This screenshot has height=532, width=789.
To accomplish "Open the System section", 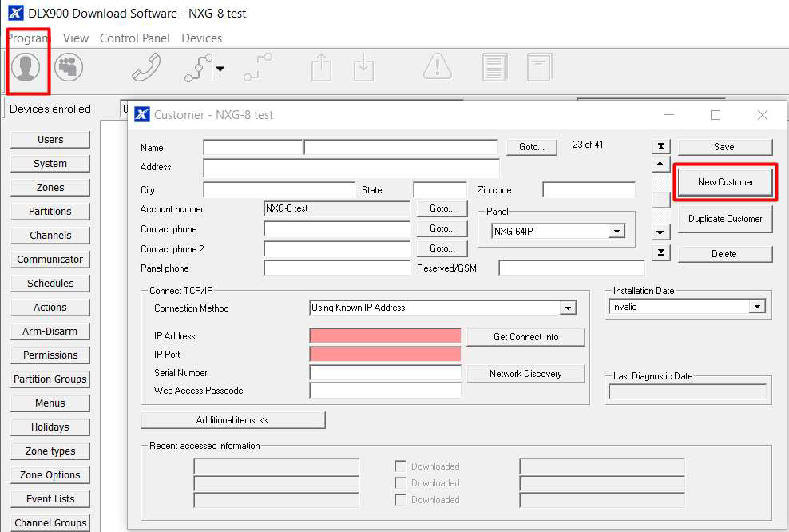I will pos(50,164).
